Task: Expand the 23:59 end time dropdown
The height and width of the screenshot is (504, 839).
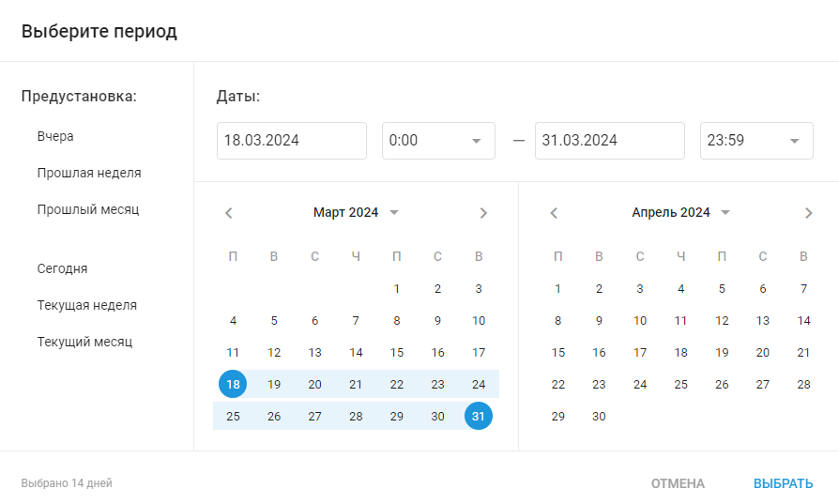Action: [x=756, y=141]
